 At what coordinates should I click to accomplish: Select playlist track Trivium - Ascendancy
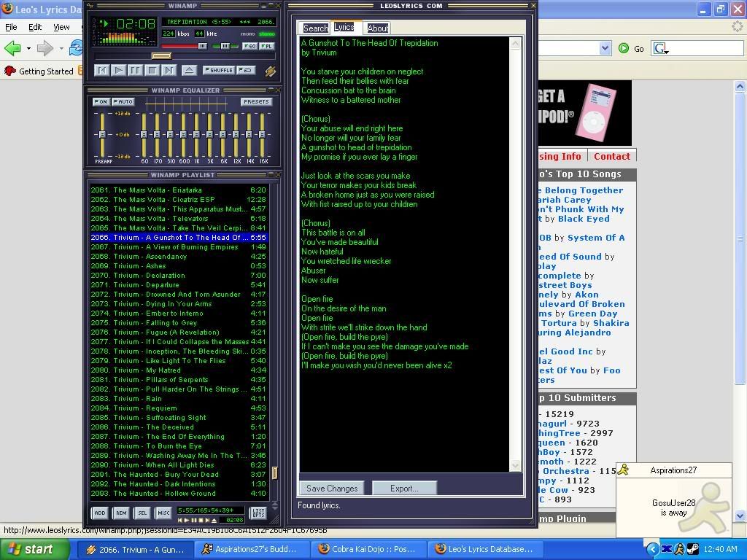[179, 256]
